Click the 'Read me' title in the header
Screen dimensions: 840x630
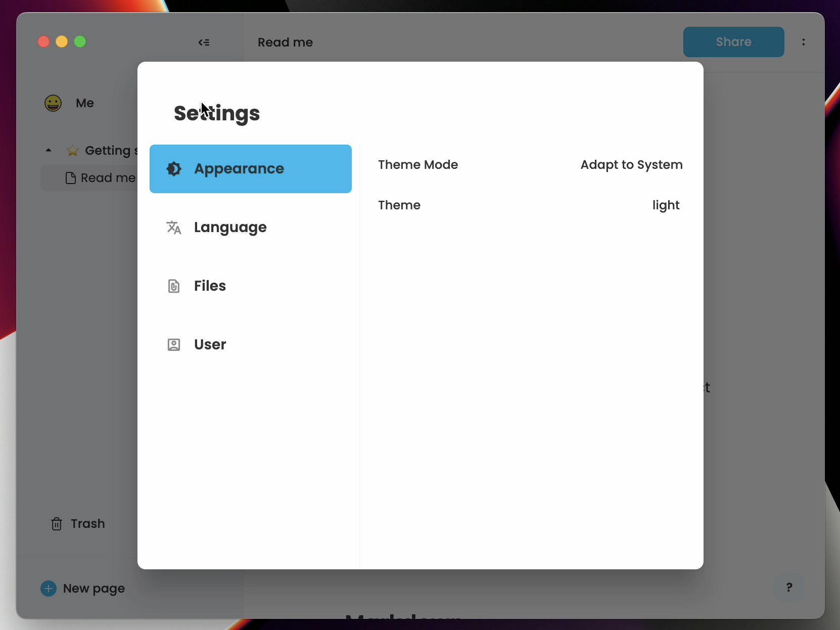point(286,42)
